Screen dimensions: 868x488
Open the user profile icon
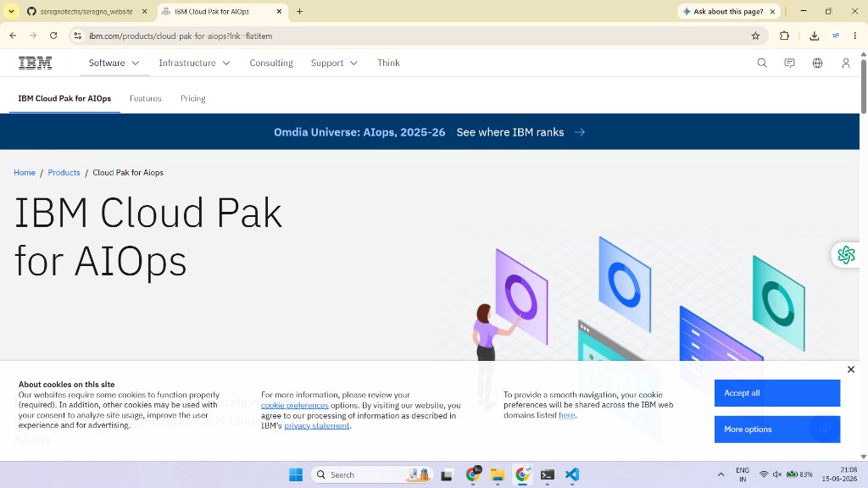pos(845,63)
